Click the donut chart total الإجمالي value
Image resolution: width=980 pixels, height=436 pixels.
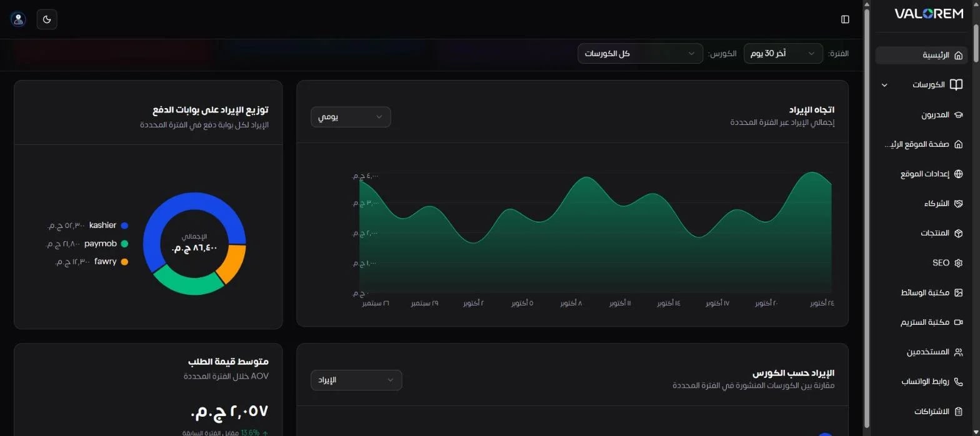tap(194, 248)
